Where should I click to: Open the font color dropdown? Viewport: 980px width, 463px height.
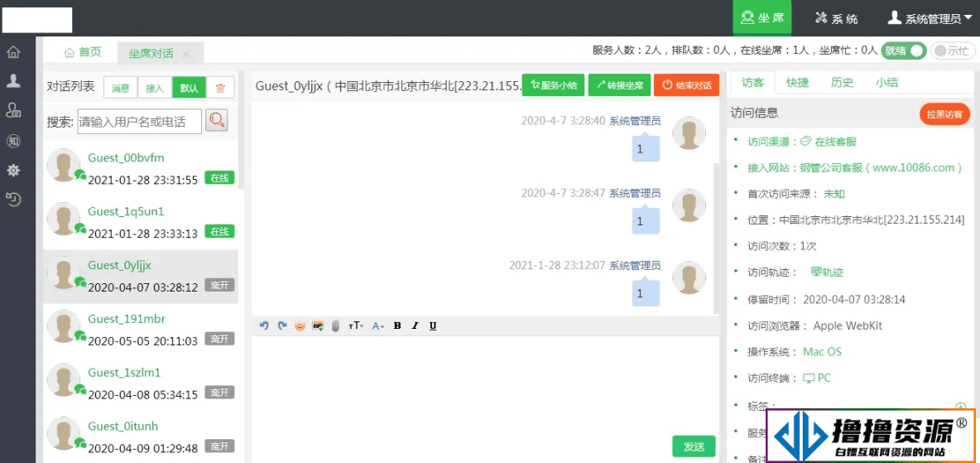[378, 326]
